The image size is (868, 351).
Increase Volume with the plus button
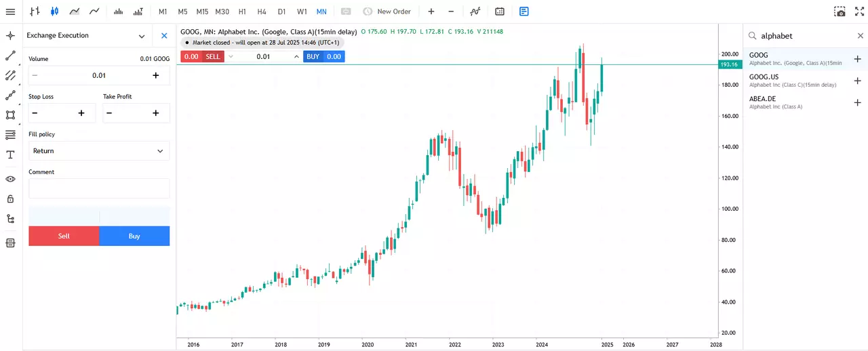tap(156, 75)
